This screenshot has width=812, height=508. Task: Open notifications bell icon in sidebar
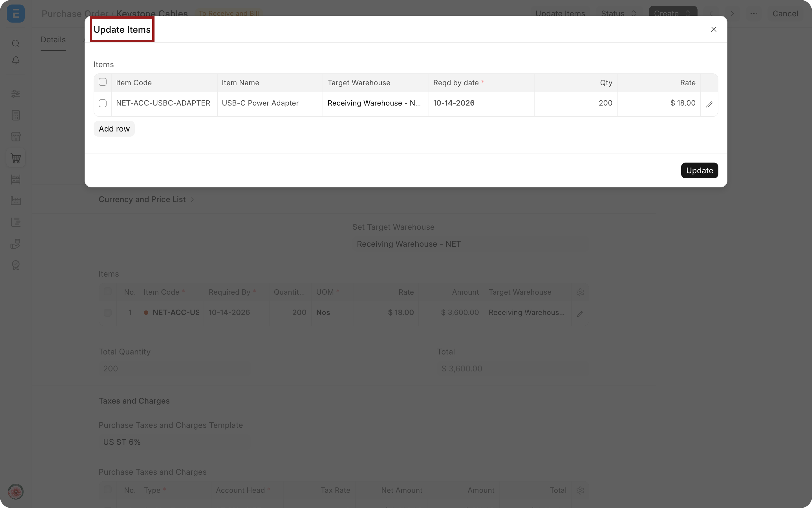pyautogui.click(x=16, y=60)
